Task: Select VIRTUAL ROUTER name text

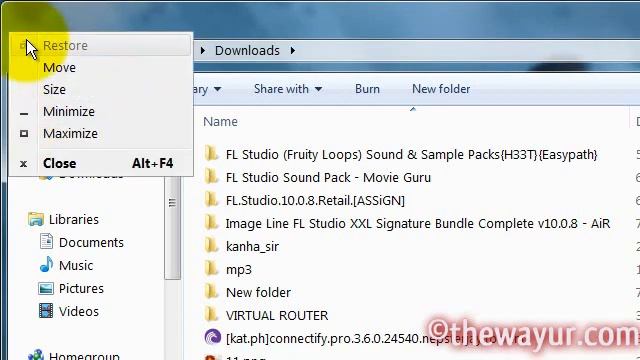Action: [x=277, y=316]
